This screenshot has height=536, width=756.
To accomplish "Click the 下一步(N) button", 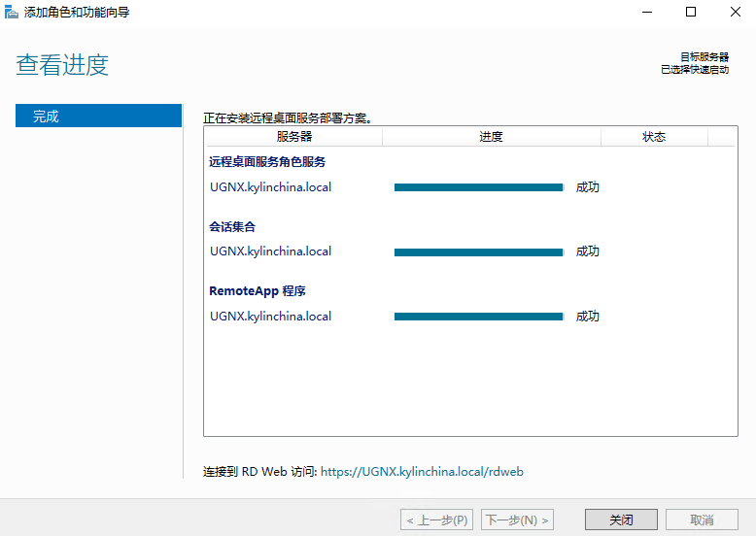I will (517, 519).
